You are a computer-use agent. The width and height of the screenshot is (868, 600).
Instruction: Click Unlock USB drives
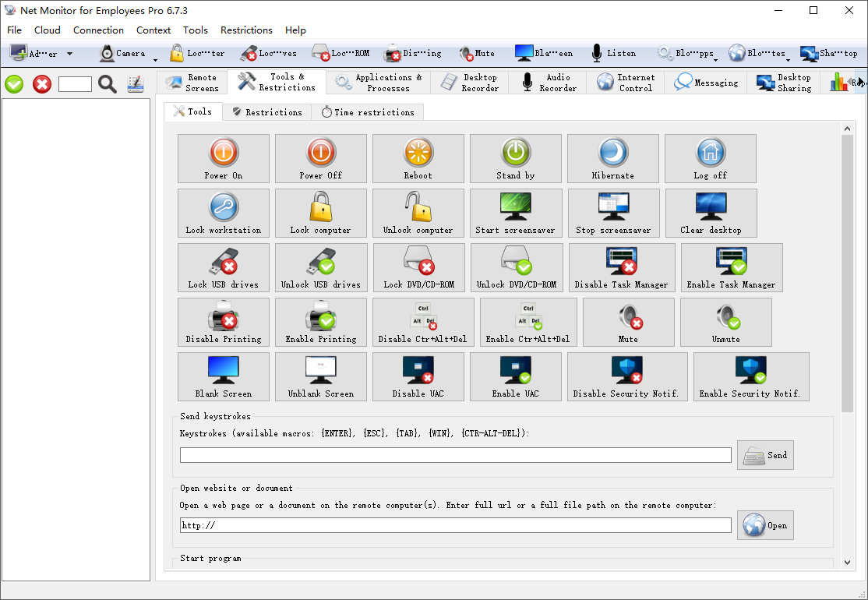pyautogui.click(x=321, y=267)
